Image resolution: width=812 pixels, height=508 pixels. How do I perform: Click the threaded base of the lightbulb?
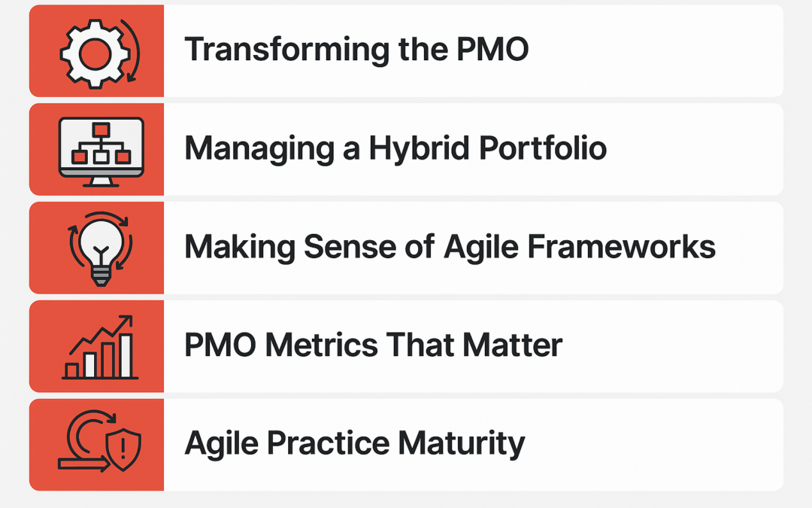(x=101, y=277)
